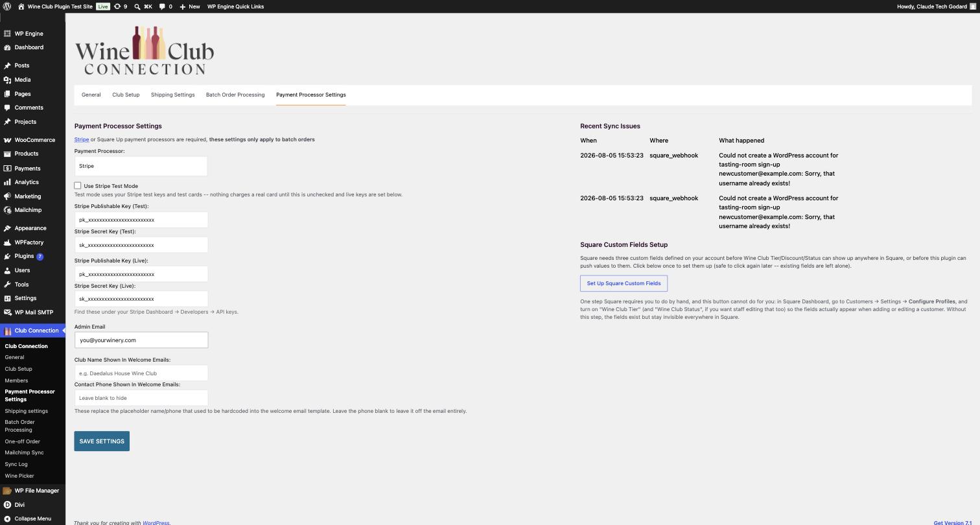The image size is (980, 525).
Task: Click the plus New icon in admin bar
Action: (x=183, y=6)
